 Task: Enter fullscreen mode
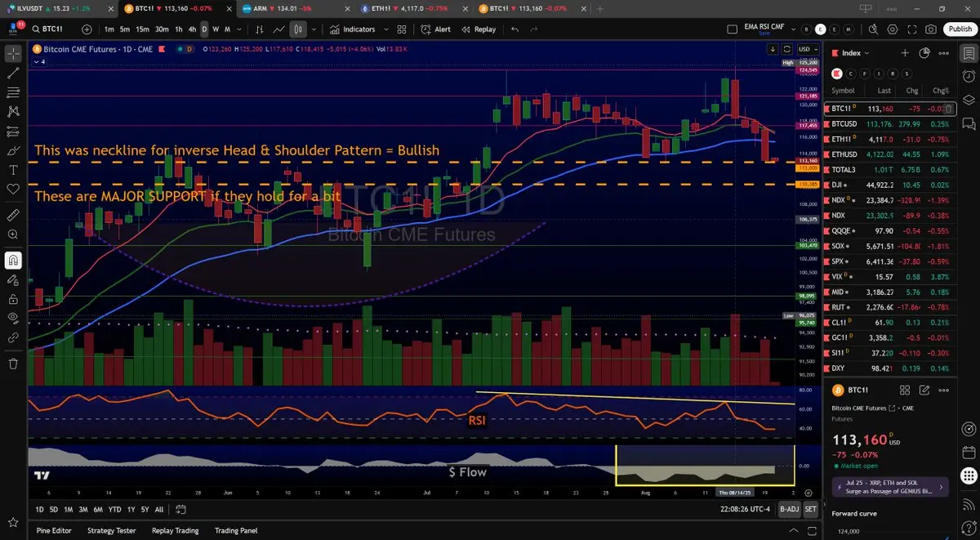[911, 29]
